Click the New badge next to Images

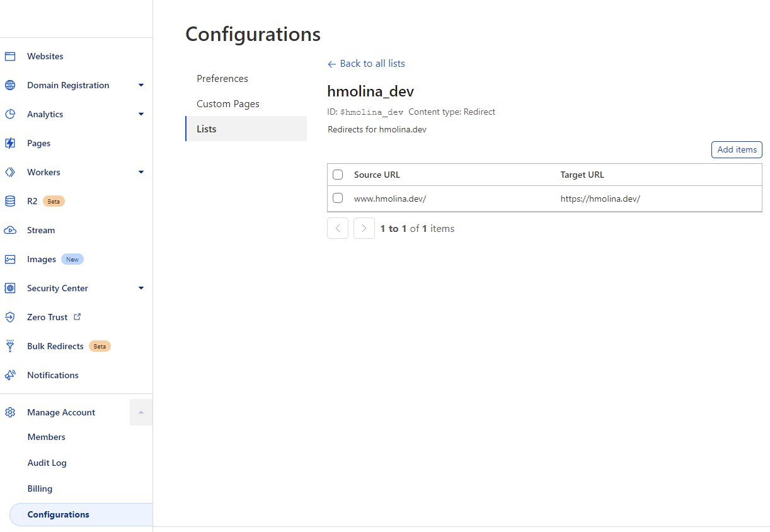click(72, 259)
